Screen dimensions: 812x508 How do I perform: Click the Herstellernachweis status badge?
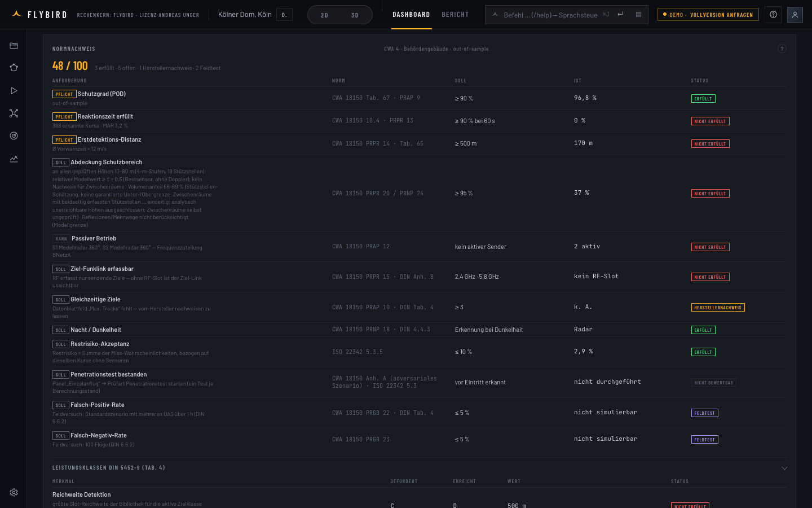point(718,308)
